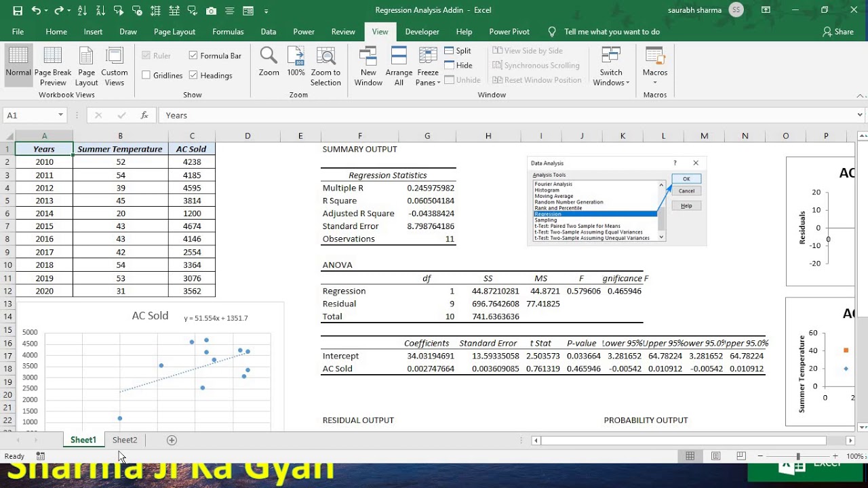Open a New Window
868x488 pixels.
click(x=368, y=66)
